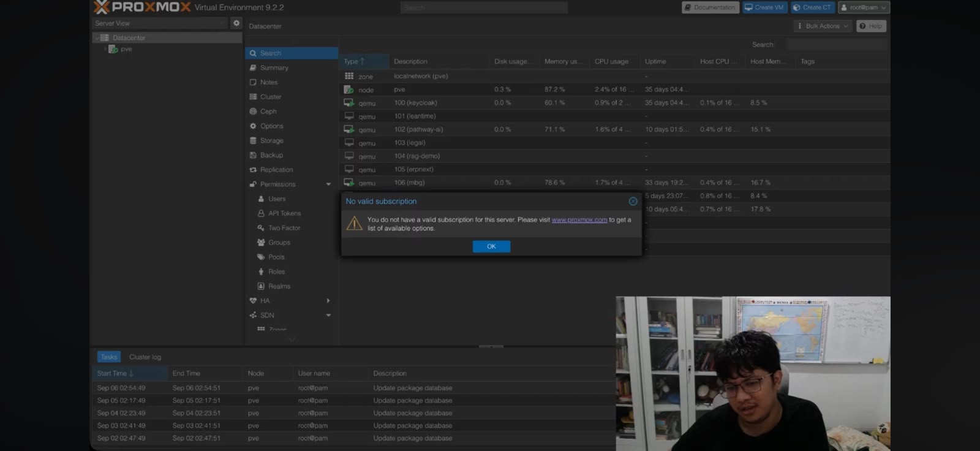Open the root@pam user menu
Image resolution: width=980 pixels, height=451 pixels.
(x=864, y=7)
